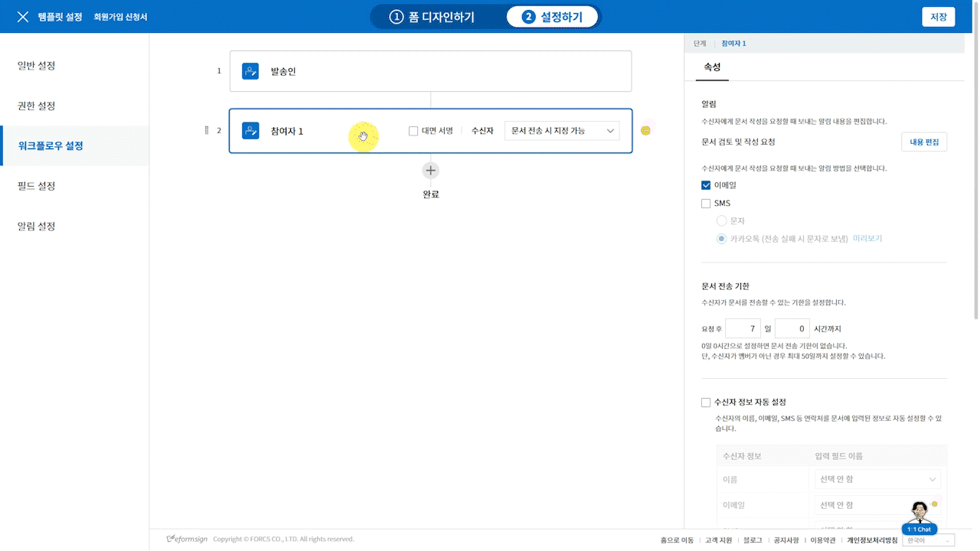Screen dimensions: 980x551
Task: Open 필드 설정 in left sidebar
Action: (x=37, y=186)
